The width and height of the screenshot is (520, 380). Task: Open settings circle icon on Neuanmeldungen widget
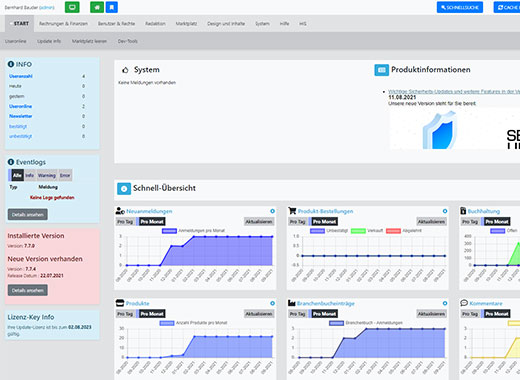click(x=272, y=211)
